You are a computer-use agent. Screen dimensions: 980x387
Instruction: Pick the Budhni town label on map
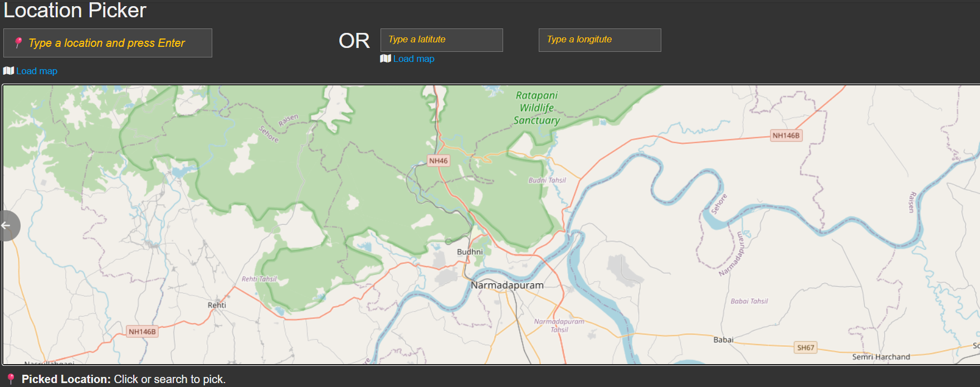[470, 252]
